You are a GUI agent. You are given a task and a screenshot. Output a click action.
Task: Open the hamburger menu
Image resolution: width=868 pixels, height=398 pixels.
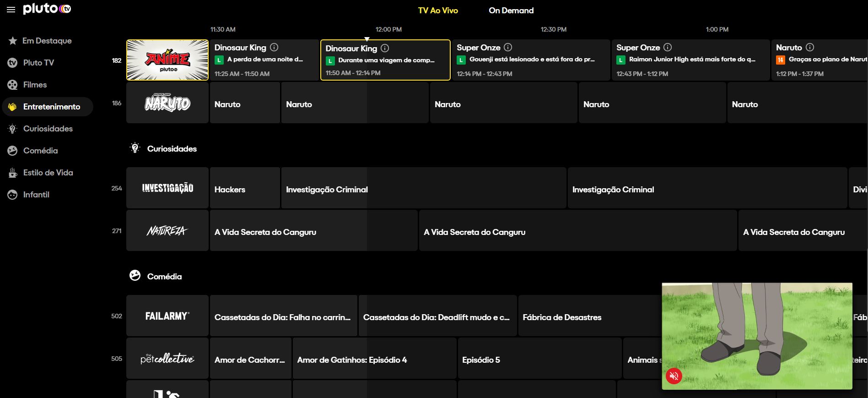point(11,10)
